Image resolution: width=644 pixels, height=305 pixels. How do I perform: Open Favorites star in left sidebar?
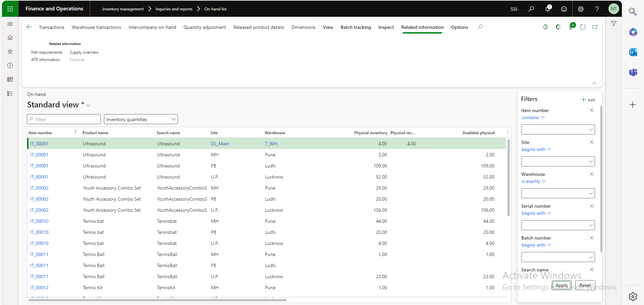tap(10, 51)
